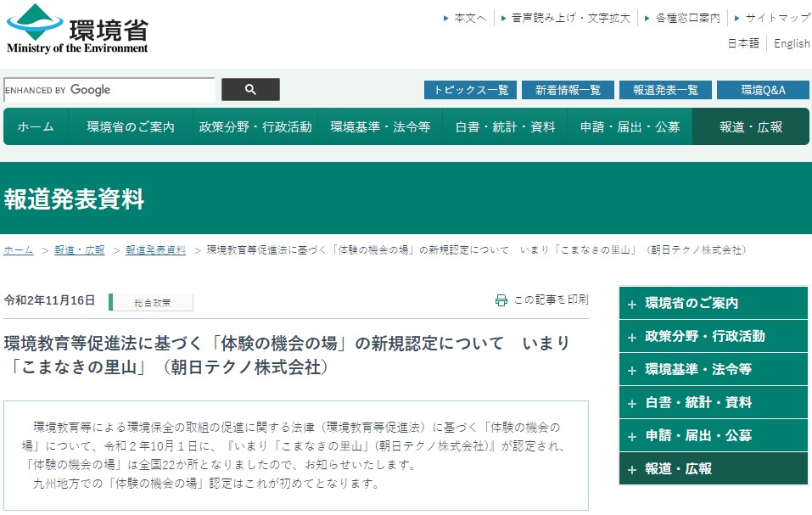Open the ホーム main navigation tab
Image resolution: width=812 pixels, height=515 pixels.
point(36,127)
